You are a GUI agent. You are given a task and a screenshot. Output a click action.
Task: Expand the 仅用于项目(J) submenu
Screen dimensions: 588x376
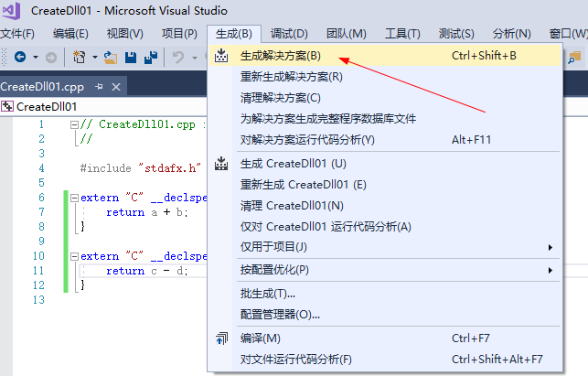(x=385, y=247)
